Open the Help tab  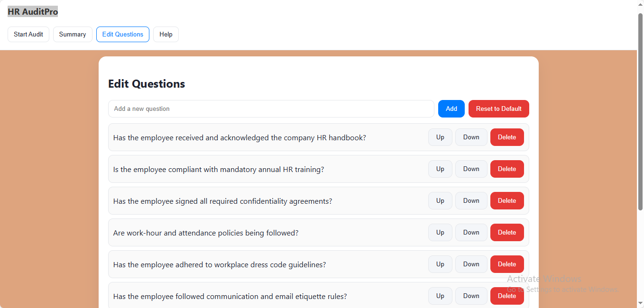[x=166, y=35]
